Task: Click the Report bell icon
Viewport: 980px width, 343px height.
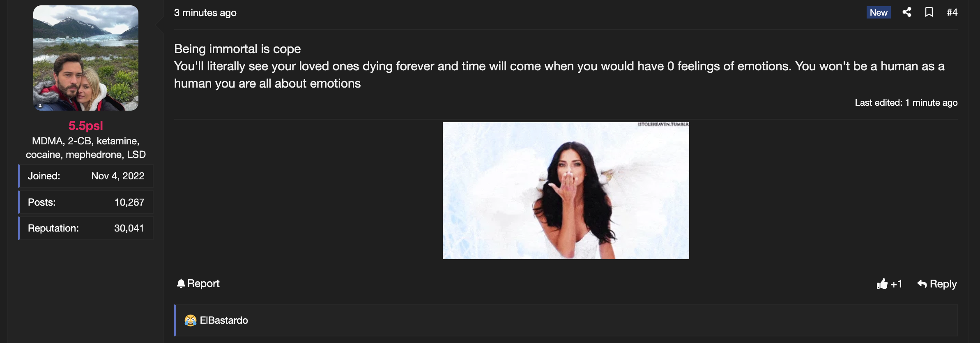Action: [181, 283]
